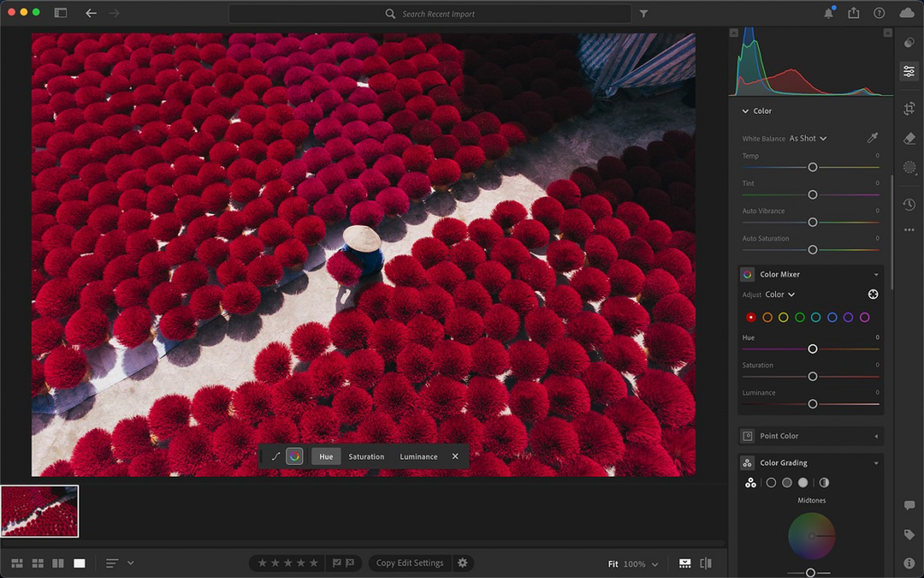Select the Healing eraser tool
This screenshot has width=924, height=578.
909,138
